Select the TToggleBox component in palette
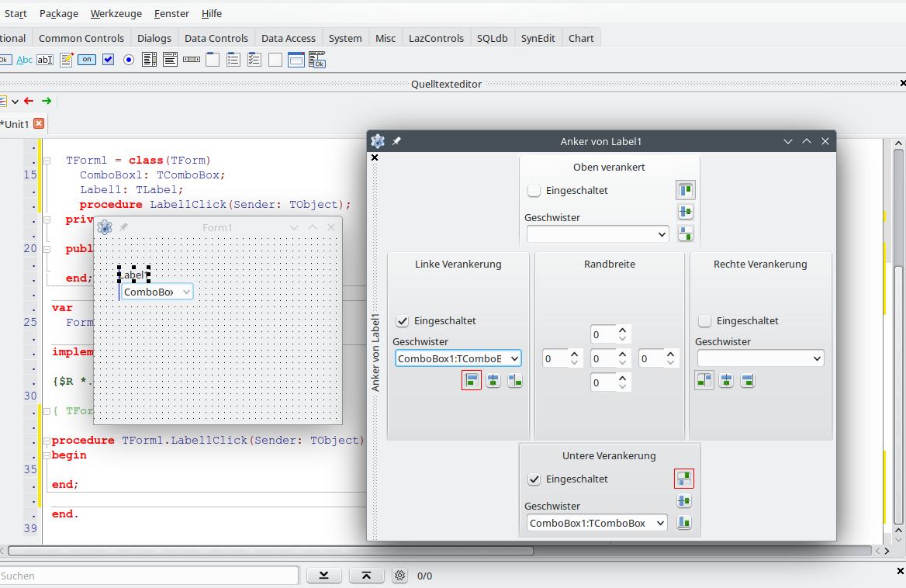This screenshot has width=906, height=588. coord(87,60)
